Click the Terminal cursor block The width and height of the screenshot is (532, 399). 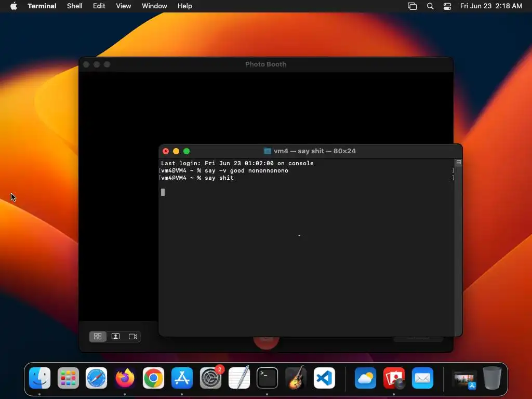pyautogui.click(x=163, y=192)
